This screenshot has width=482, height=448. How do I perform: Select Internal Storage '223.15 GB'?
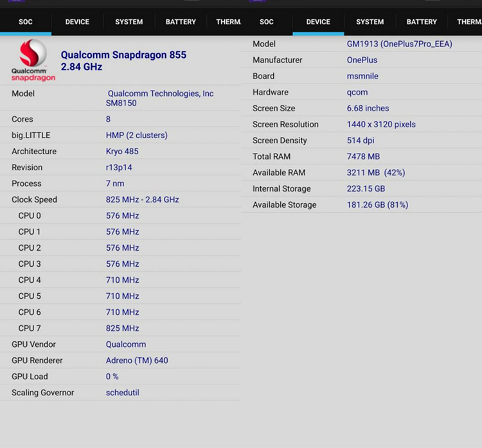(x=366, y=189)
